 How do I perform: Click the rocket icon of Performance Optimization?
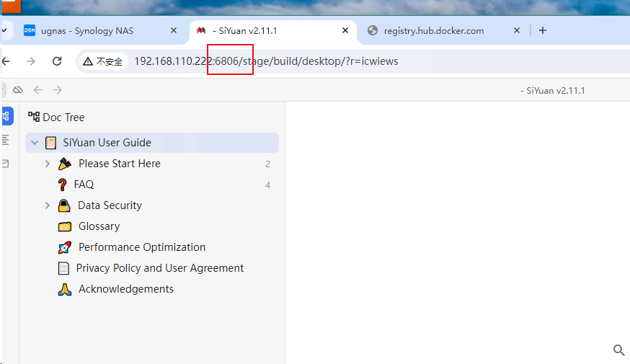pos(65,247)
